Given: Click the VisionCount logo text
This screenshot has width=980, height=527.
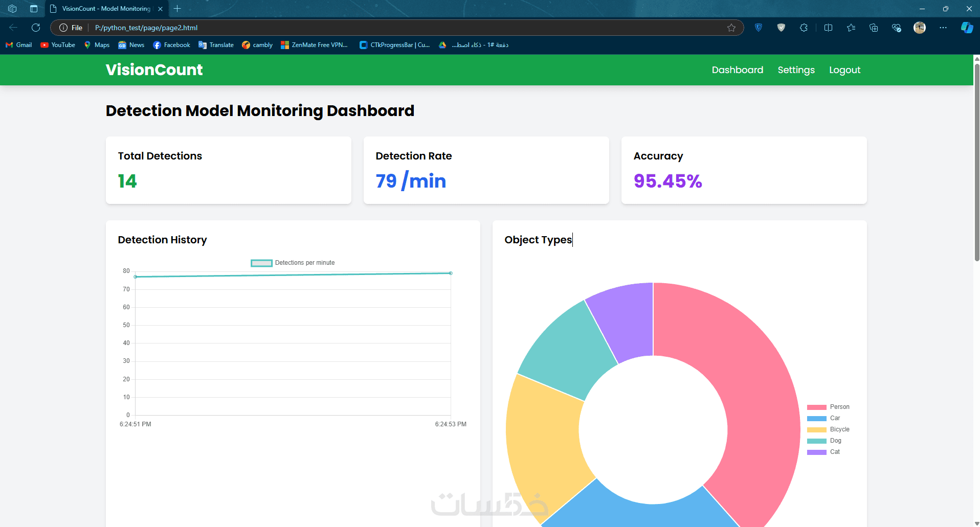Looking at the screenshot, I should tap(154, 70).
